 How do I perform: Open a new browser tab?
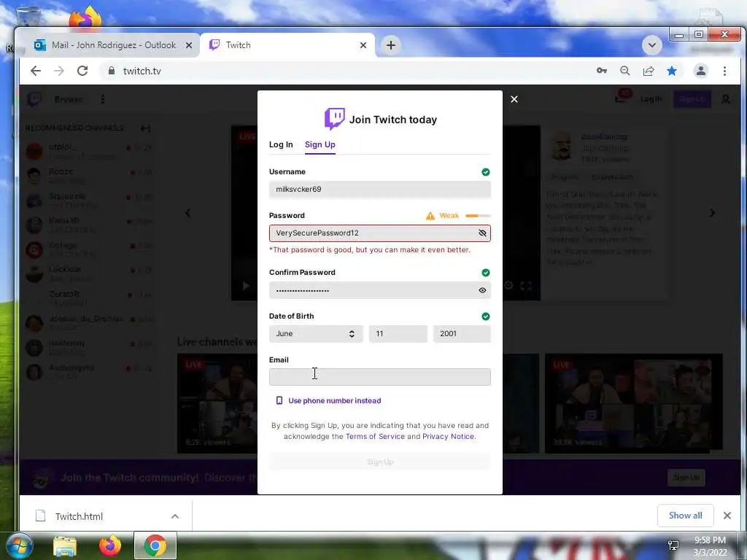click(x=391, y=45)
